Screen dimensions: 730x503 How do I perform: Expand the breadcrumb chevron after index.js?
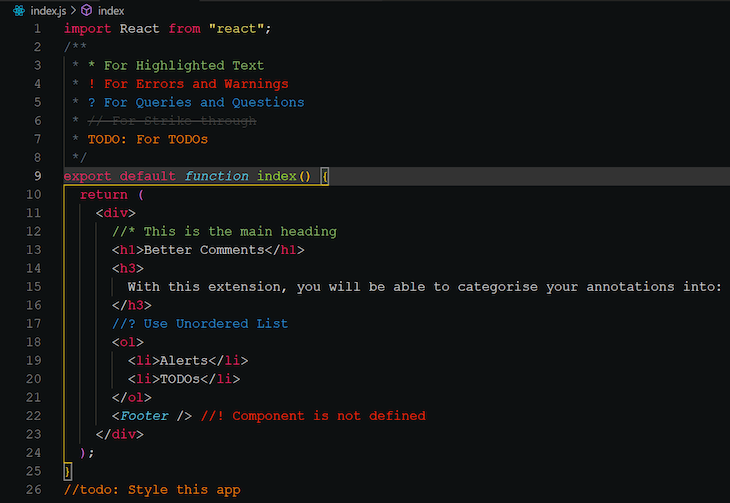click(x=74, y=10)
